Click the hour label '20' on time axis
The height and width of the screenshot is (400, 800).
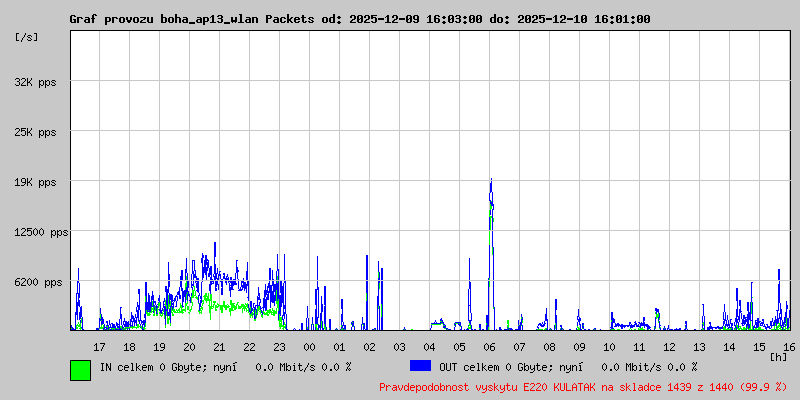coord(189,347)
